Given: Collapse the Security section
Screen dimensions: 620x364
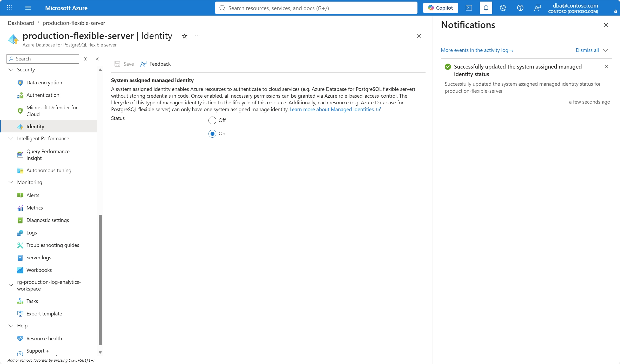Looking at the screenshot, I should tap(11, 70).
